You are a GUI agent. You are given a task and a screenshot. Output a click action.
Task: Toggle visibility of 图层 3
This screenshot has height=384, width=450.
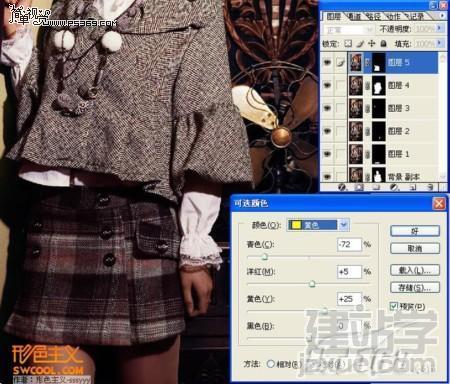tap(328, 108)
